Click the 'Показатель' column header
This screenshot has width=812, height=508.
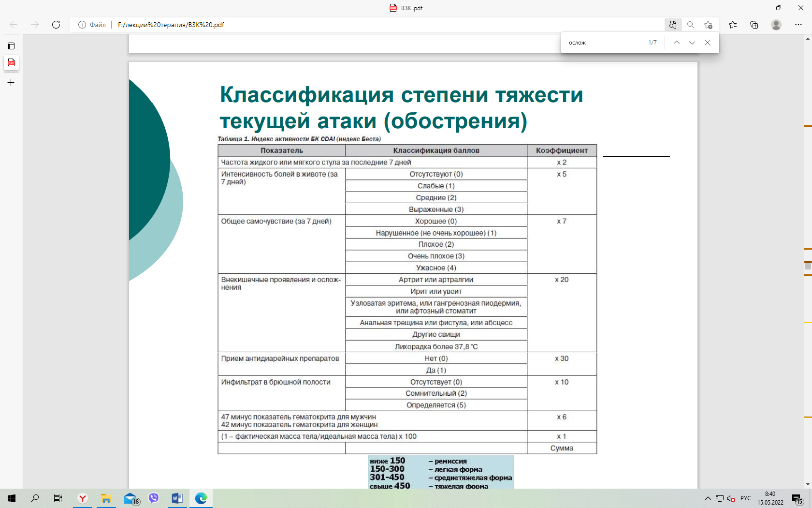[x=282, y=150]
